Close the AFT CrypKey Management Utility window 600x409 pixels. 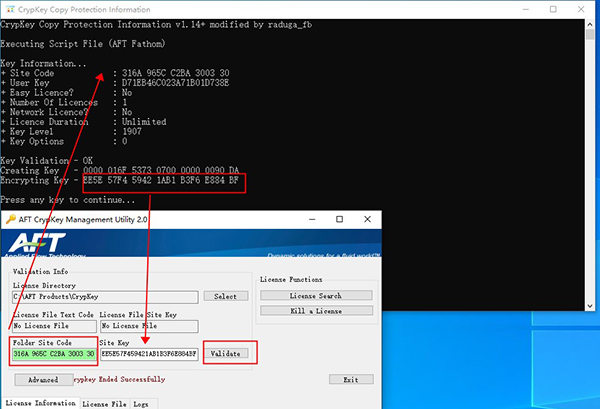click(x=367, y=219)
